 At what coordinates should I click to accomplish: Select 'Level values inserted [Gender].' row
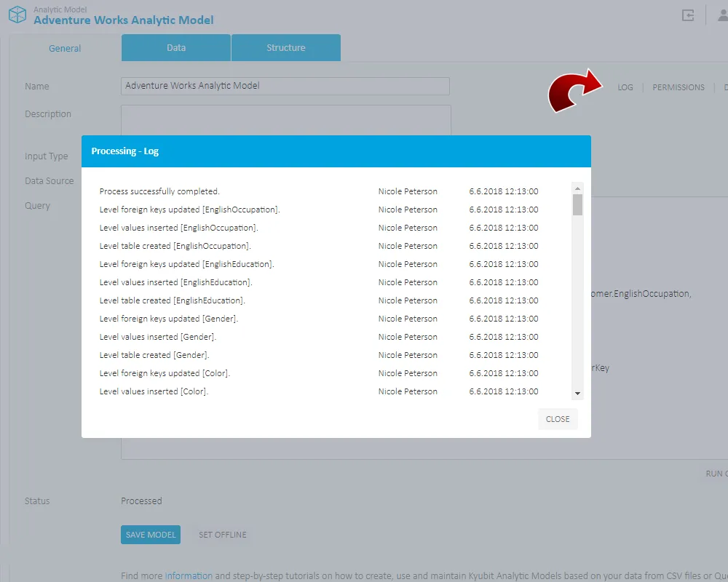click(x=319, y=337)
